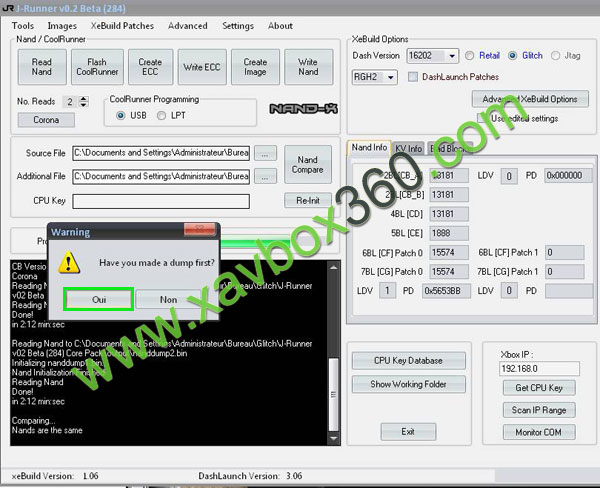Click the "Nands are the same" log line
The image size is (600, 488).
47,430
